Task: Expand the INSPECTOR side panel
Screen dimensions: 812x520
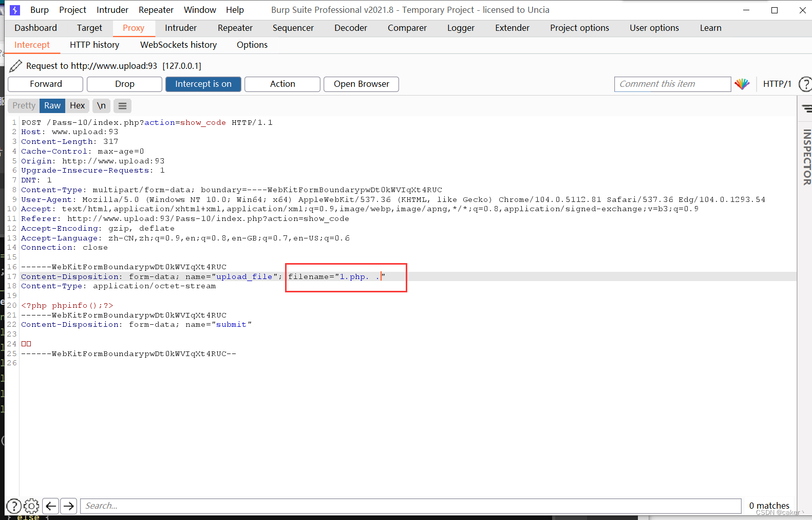Action: coord(807,157)
